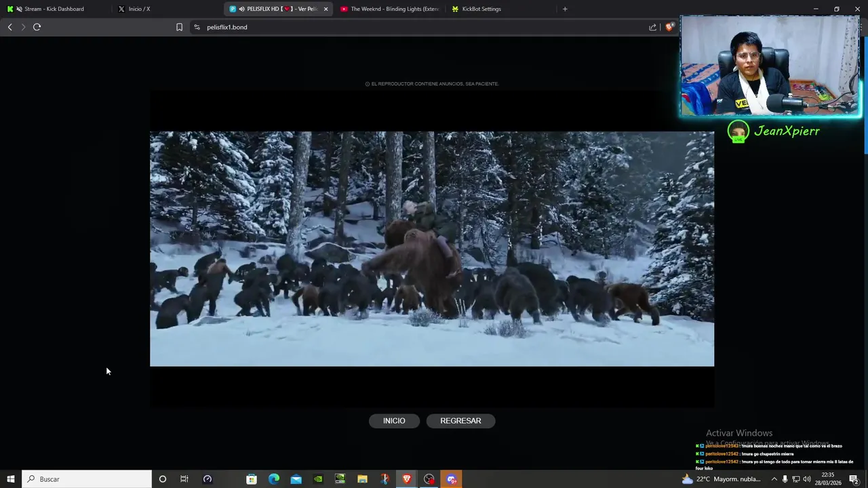Open the Windows Start menu
This screenshot has width=868, height=488.
[11, 479]
